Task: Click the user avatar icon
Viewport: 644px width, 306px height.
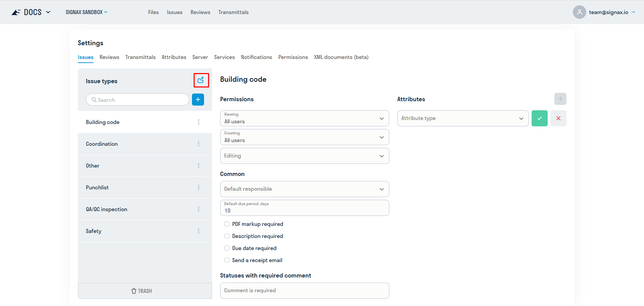Action: 580,12
